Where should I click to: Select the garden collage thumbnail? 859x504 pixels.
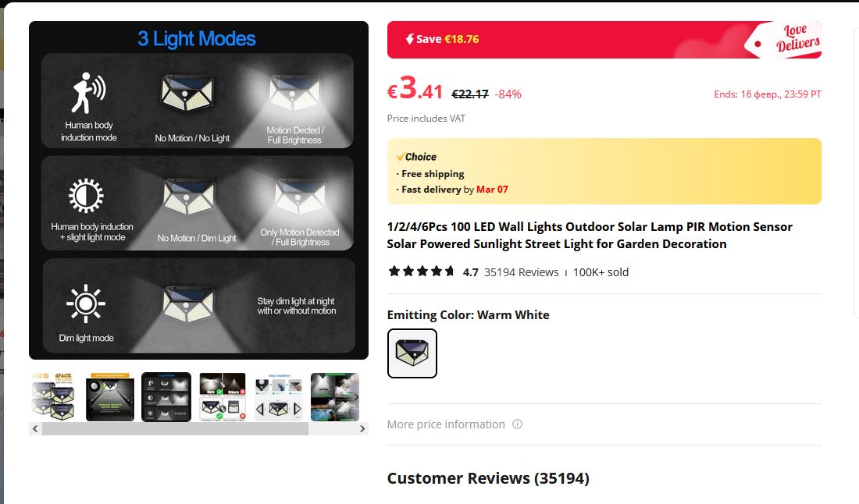[x=335, y=397]
